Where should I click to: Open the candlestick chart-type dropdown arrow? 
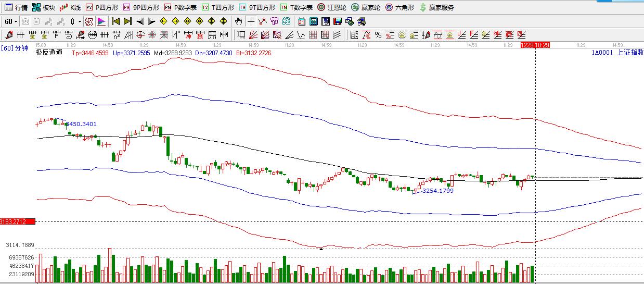tap(80, 21)
